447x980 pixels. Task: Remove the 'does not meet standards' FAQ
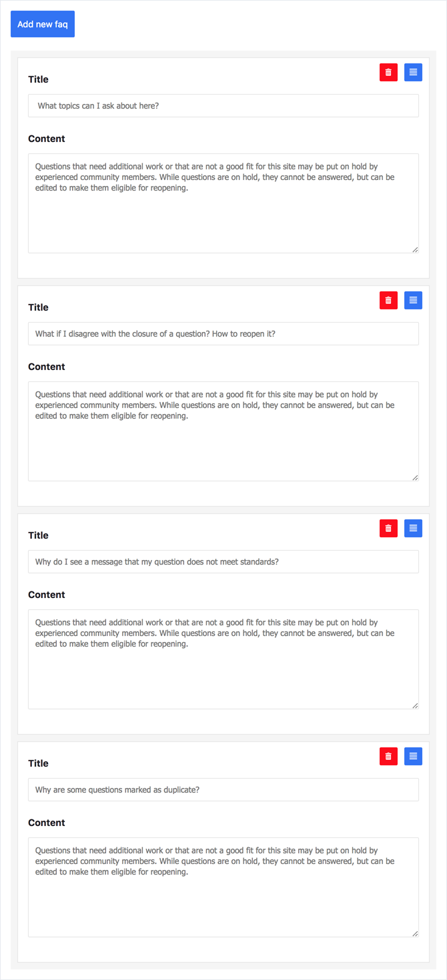click(388, 528)
